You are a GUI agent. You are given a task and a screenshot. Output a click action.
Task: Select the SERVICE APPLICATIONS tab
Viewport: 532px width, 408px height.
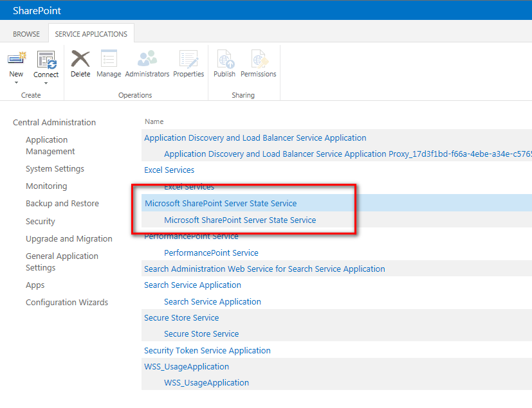point(91,34)
